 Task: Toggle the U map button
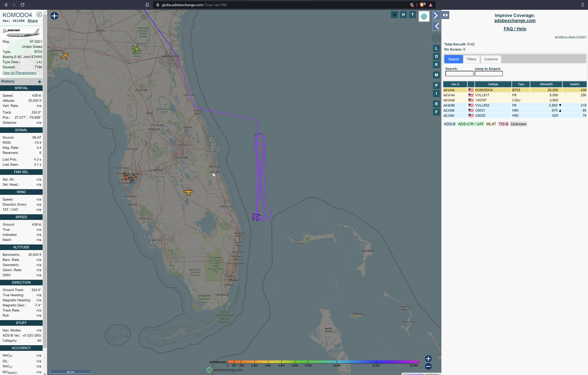tap(394, 15)
